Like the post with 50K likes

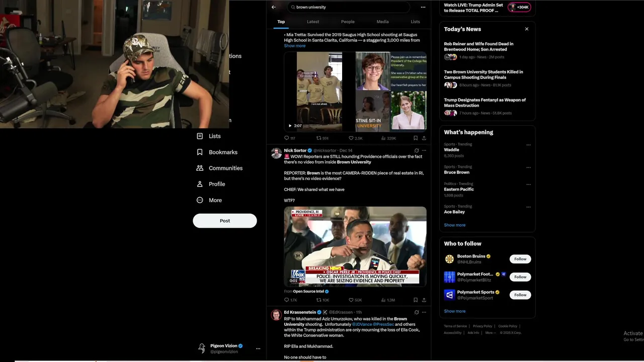click(x=355, y=300)
